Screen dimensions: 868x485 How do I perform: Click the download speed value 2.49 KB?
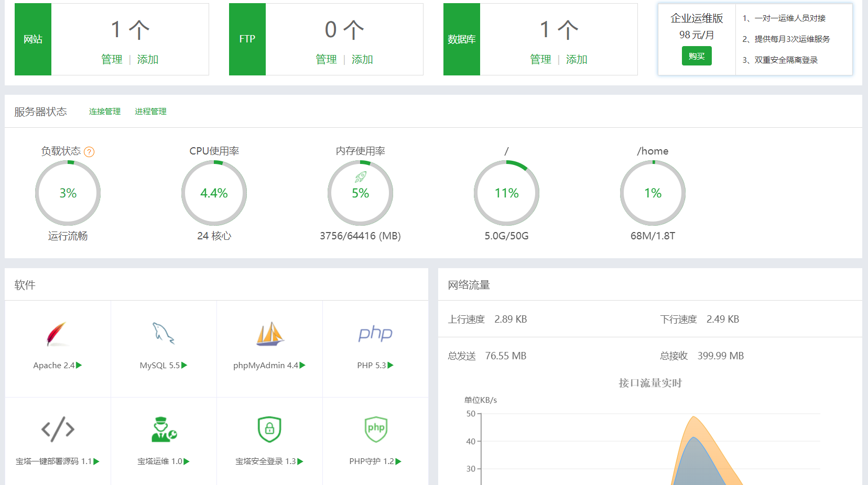point(723,319)
